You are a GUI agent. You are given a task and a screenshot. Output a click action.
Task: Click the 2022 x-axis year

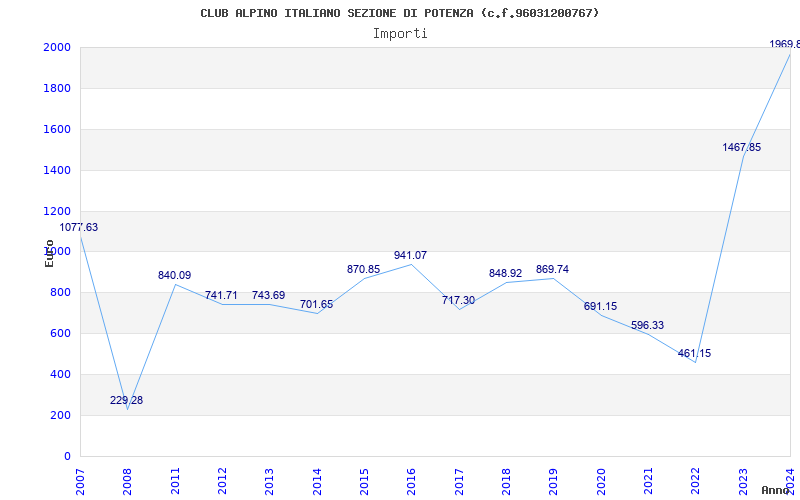pos(695,482)
